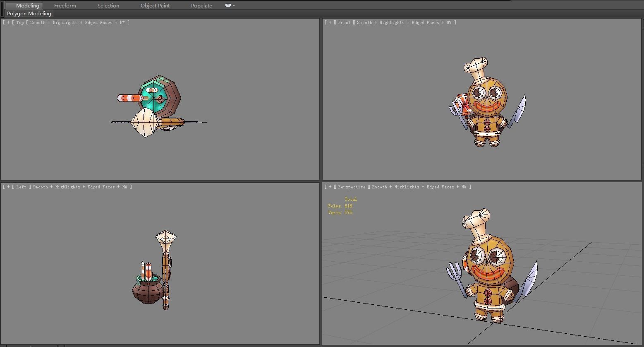Select the cauldron object in Left viewport
644x347 pixels.
tap(148, 291)
